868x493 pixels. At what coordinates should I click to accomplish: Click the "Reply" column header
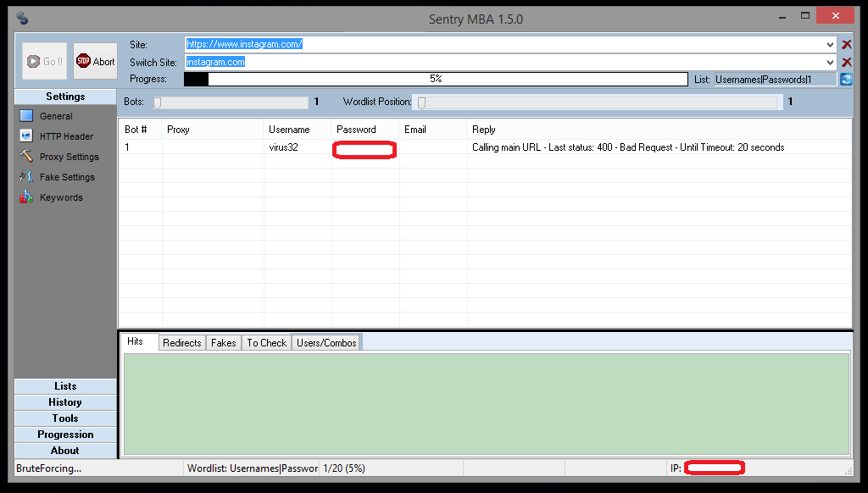659,130
